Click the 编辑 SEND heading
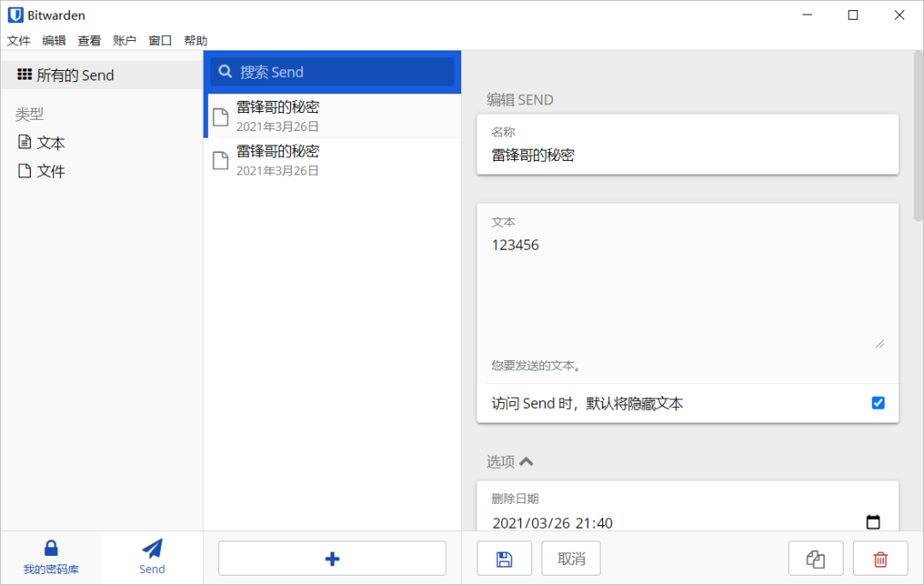This screenshot has height=585, width=924. 520,100
